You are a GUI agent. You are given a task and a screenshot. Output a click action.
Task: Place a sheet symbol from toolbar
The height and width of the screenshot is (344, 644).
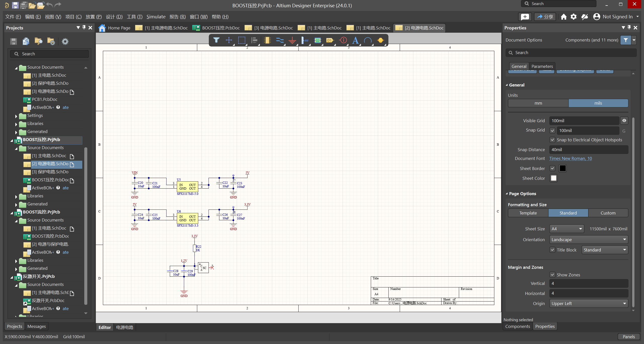pyautogui.click(x=318, y=40)
